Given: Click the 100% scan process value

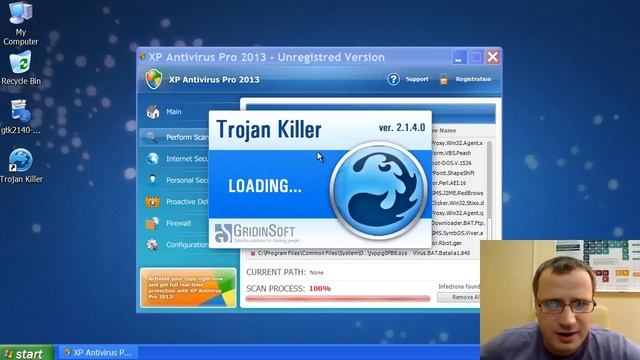Looking at the screenshot, I should 320,289.
